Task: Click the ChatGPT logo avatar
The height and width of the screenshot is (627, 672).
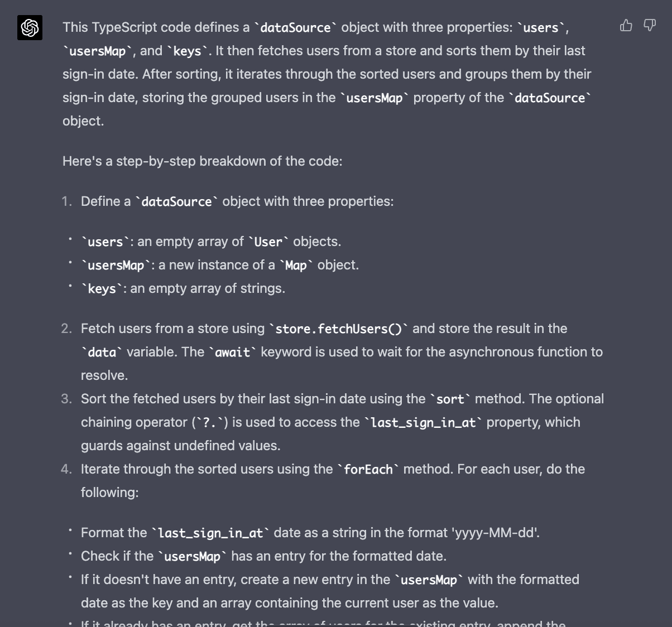Action: pos(30,27)
